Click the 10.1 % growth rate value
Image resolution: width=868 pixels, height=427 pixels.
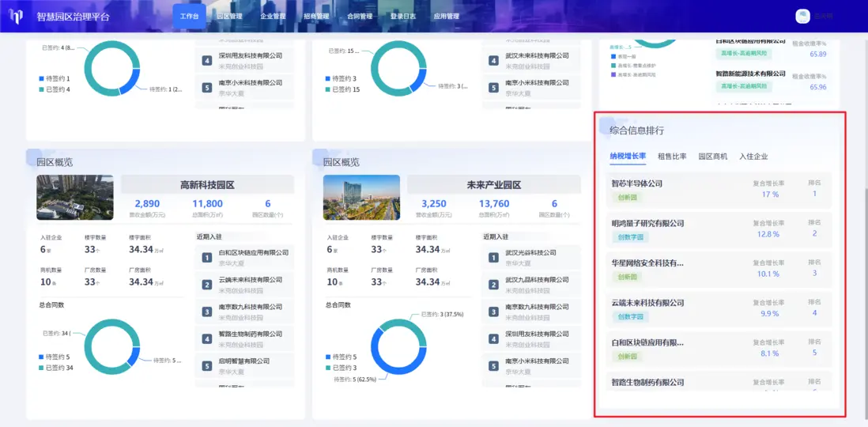tap(768, 274)
